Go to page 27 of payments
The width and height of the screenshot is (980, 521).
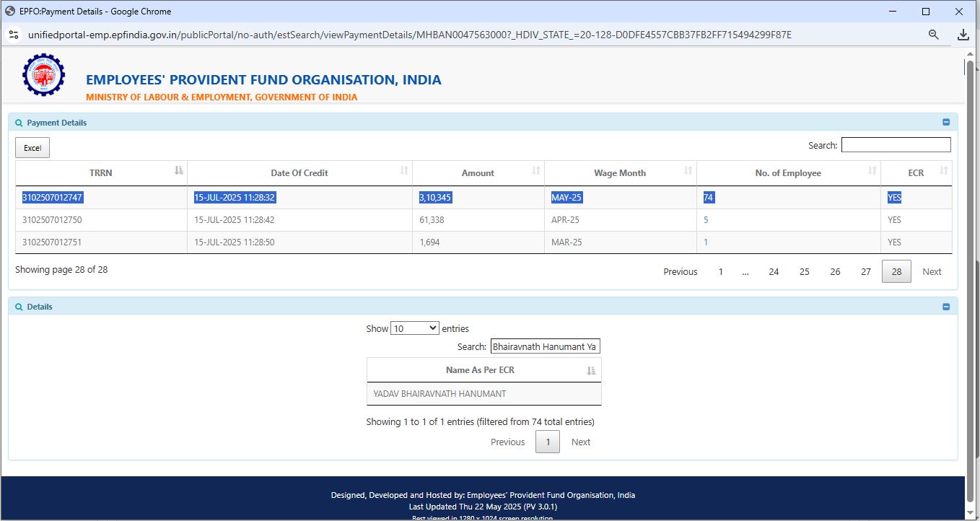point(866,272)
